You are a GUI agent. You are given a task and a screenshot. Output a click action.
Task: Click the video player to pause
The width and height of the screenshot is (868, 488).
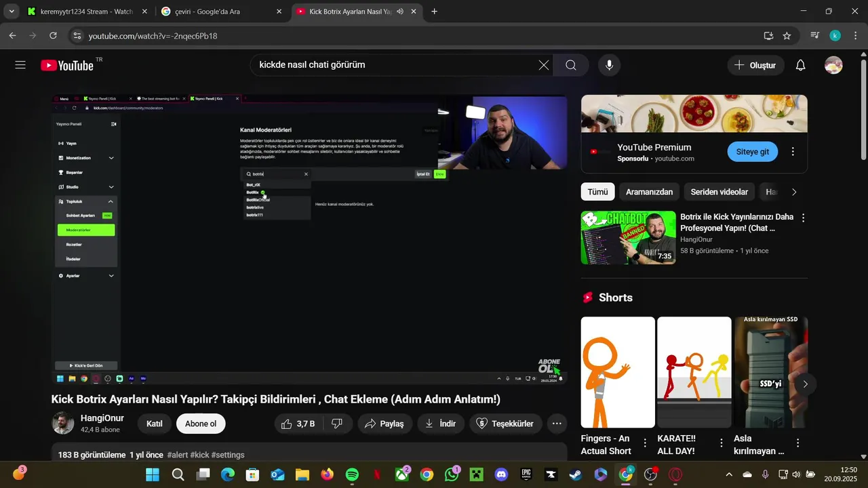tap(309, 240)
